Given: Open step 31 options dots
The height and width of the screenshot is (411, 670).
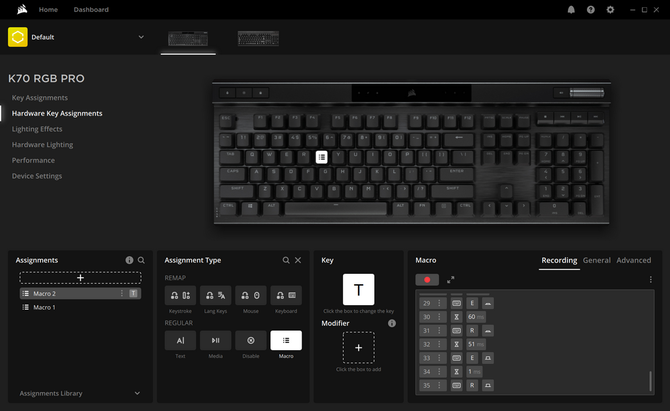Looking at the screenshot, I should 439,331.
